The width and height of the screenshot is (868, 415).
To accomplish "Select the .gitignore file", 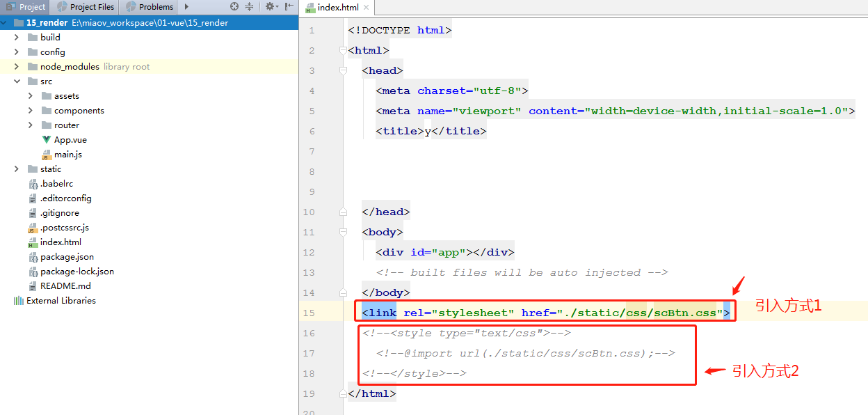I will pos(60,212).
